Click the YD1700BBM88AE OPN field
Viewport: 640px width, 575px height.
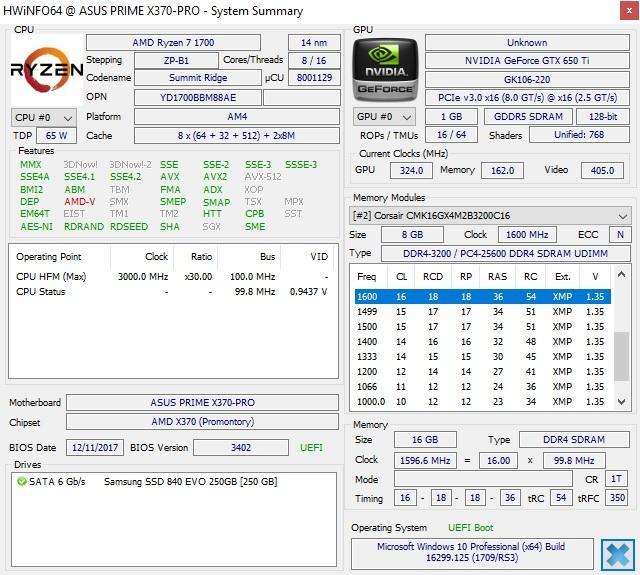point(198,98)
